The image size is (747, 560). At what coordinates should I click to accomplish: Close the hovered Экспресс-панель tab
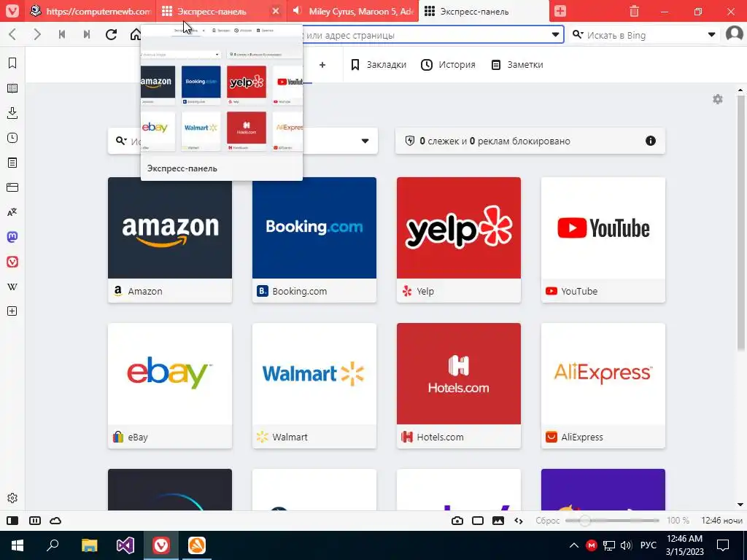tap(275, 11)
